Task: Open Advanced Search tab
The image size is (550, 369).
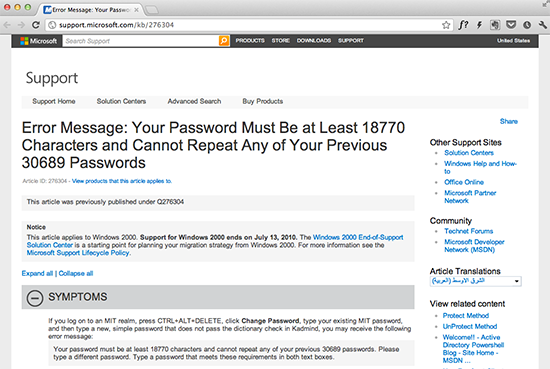Action: pyautogui.click(x=194, y=101)
